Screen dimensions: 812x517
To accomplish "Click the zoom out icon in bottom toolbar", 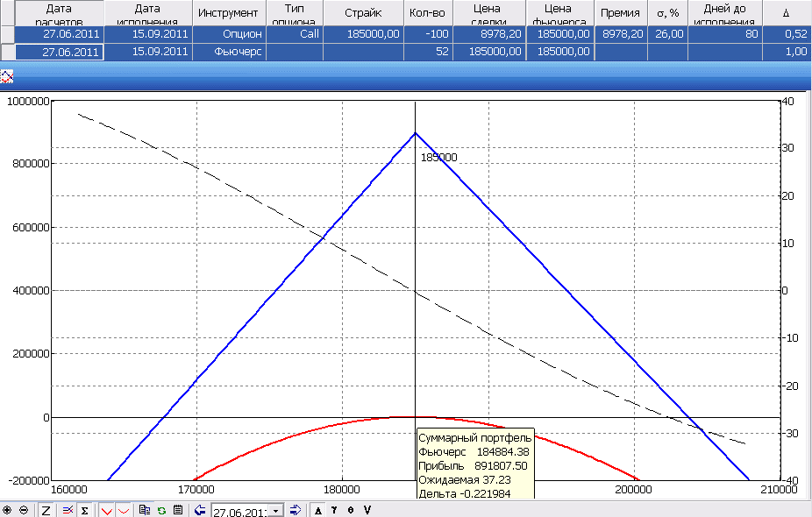I will coord(23,510).
